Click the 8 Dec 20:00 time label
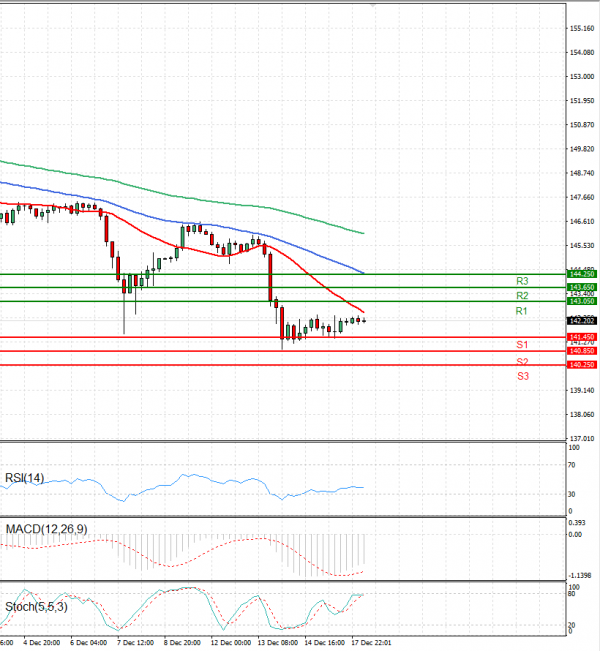Viewport: 600px width, 651px height. (182, 642)
